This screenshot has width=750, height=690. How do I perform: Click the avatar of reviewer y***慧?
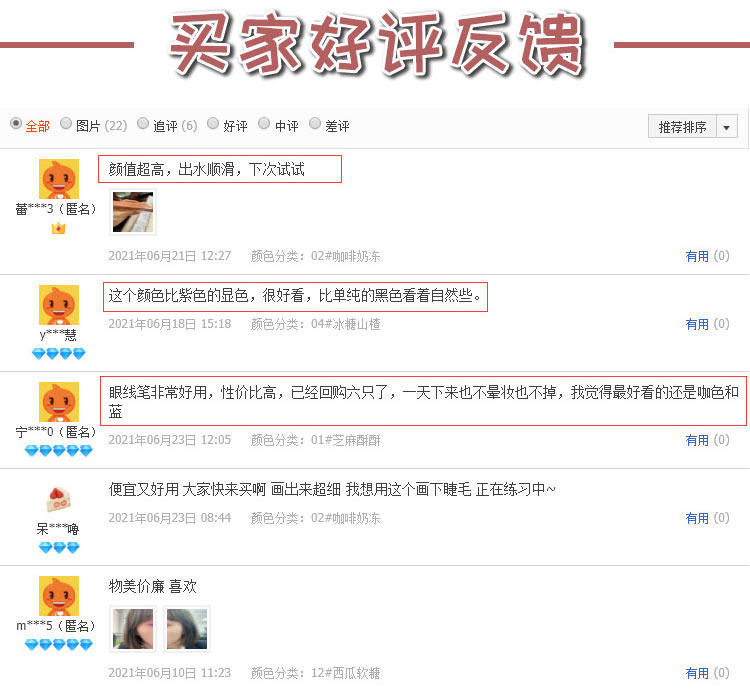59,305
